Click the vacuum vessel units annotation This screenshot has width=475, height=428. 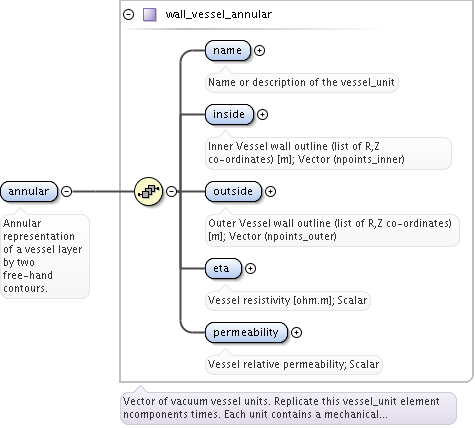[288, 408]
